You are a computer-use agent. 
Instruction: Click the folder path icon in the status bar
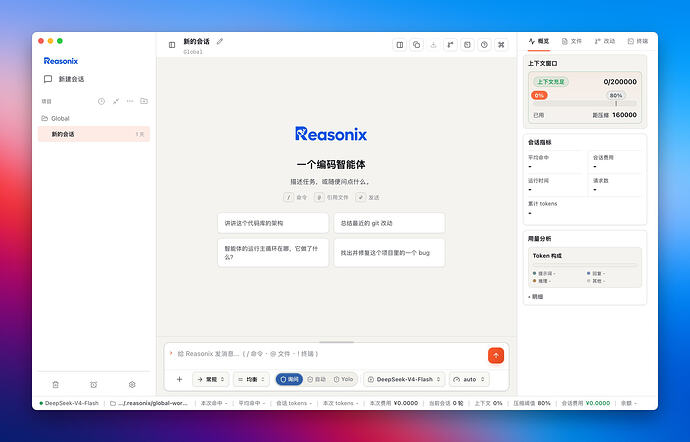[113, 403]
